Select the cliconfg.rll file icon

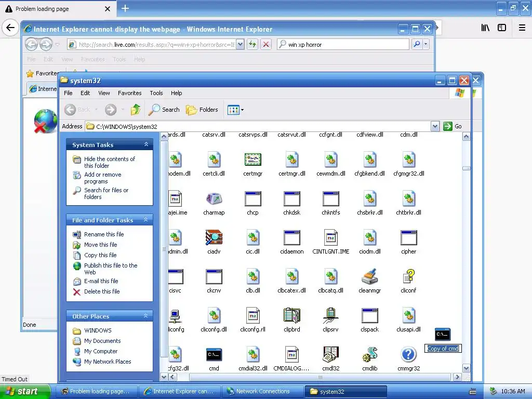[x=253, y=315]
